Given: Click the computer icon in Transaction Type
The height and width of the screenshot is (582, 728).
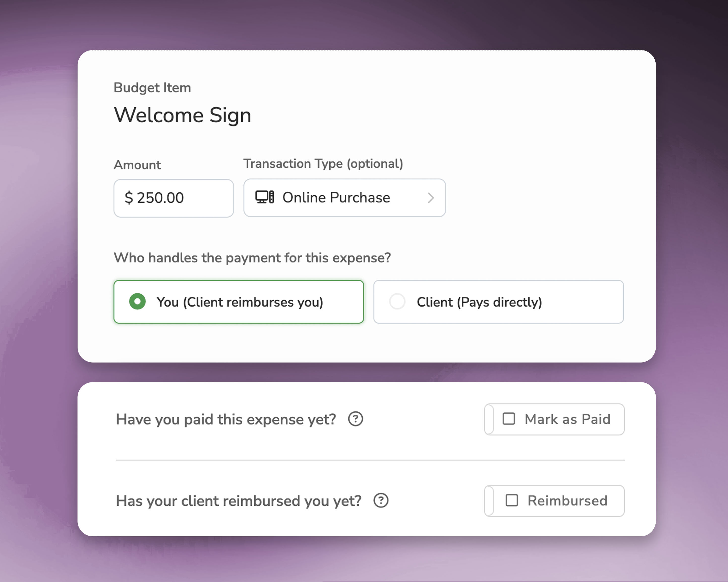Looking at the screenshot, I should tap(264, 197).
